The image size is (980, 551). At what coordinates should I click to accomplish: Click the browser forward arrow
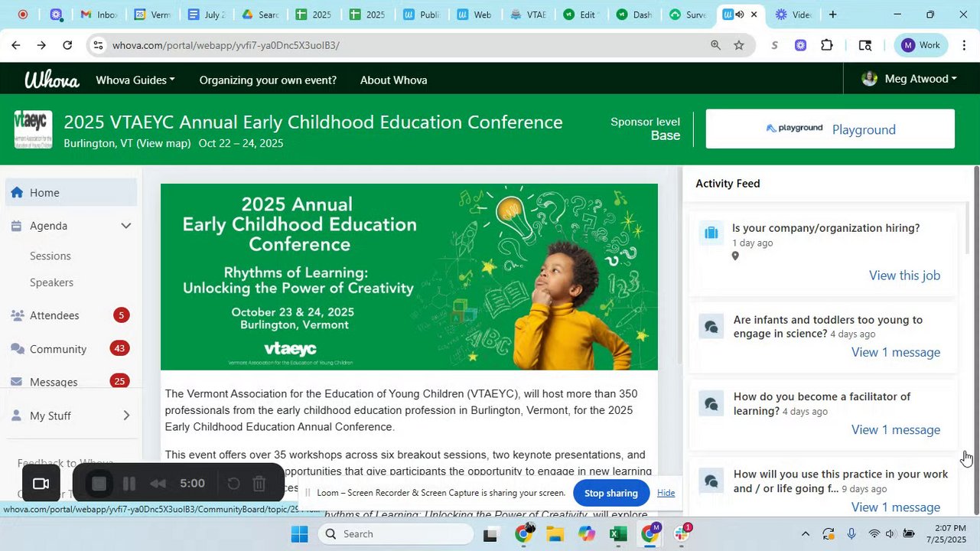(x=41, y=45)
